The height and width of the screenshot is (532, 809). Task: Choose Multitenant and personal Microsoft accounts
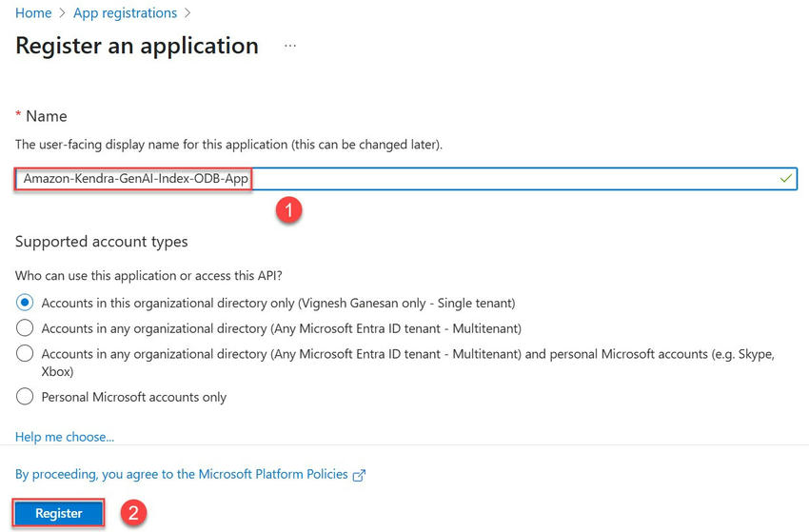[x=25, y=353]
